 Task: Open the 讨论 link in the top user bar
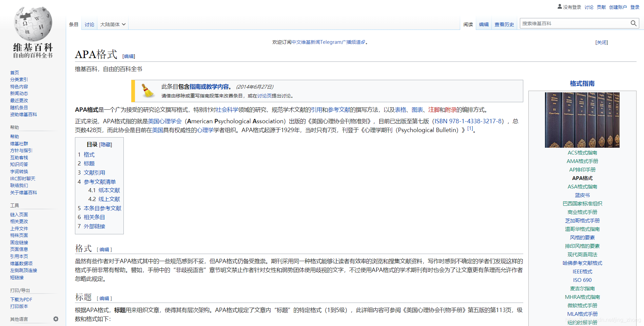589,7
